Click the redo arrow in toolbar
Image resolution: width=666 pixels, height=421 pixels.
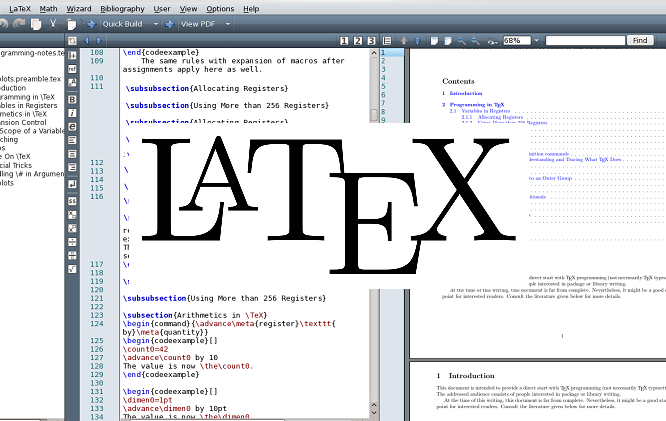19,24
